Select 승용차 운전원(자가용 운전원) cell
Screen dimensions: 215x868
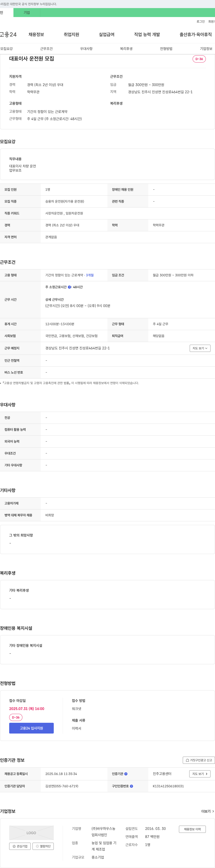64,201
